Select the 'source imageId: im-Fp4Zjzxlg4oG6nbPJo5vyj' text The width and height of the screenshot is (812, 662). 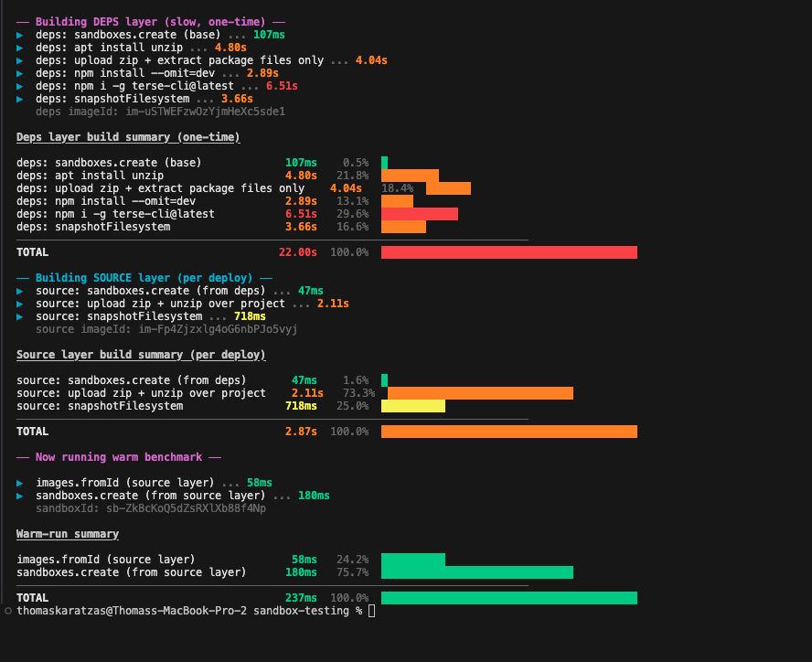click(166, 329)
